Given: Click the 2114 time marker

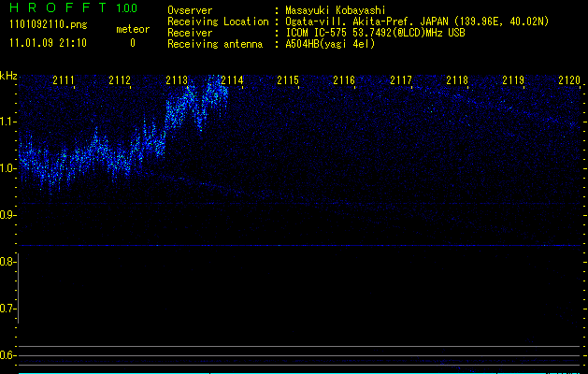Looking at the screenshot, I should click(x=232, y=80).
